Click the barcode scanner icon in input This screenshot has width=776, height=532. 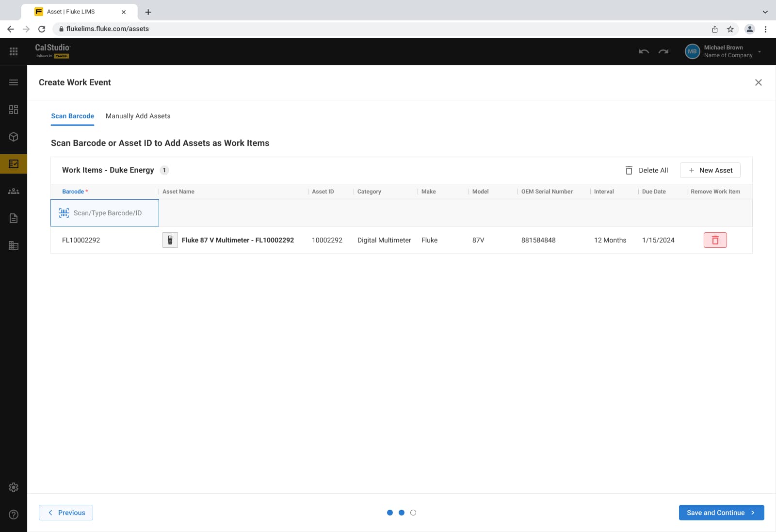pos(64,213)
